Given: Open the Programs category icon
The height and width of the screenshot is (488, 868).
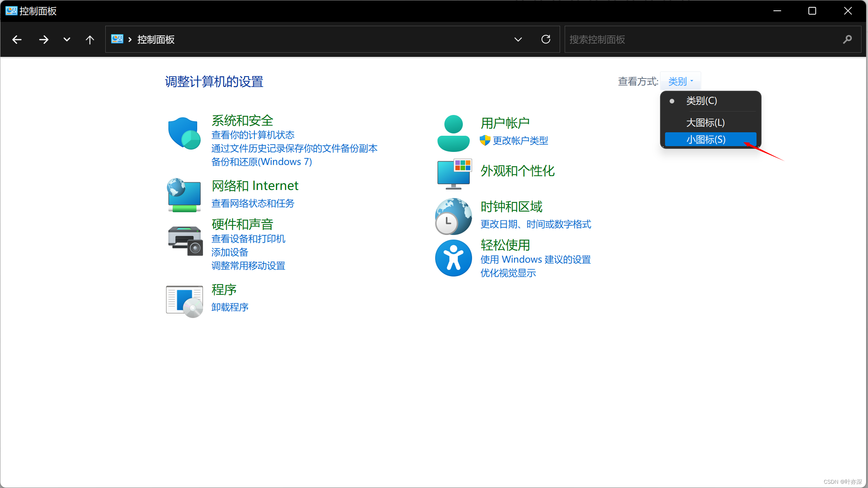Looking at the screenshot, I should coord(185,301).
